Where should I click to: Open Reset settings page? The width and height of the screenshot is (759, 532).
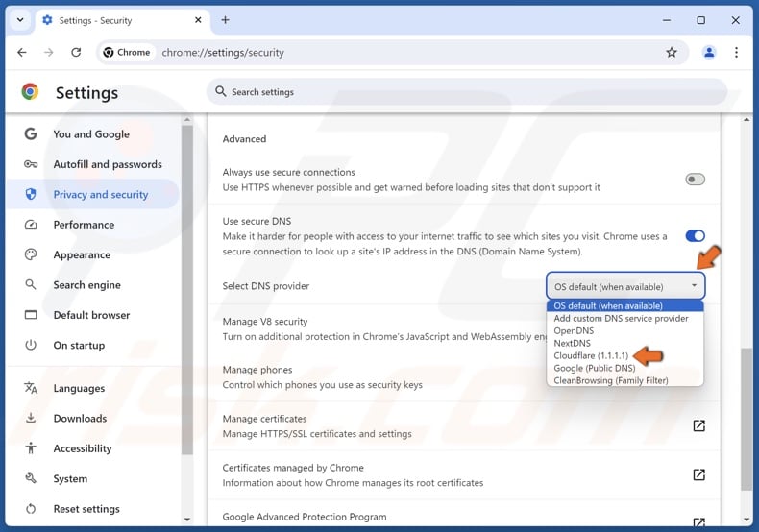92,509
